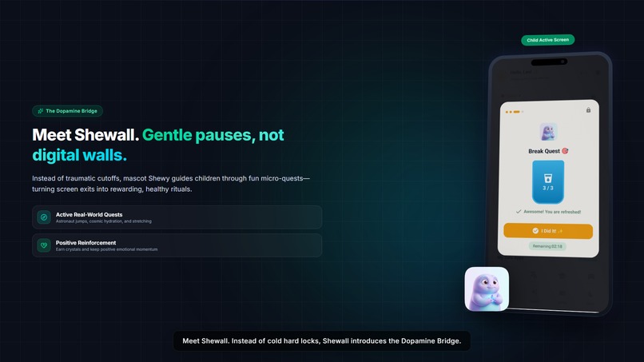Viewport: 644px width, 362px height.
Task: Click the orange progress dots on quest card
Action: click(515, 112)
